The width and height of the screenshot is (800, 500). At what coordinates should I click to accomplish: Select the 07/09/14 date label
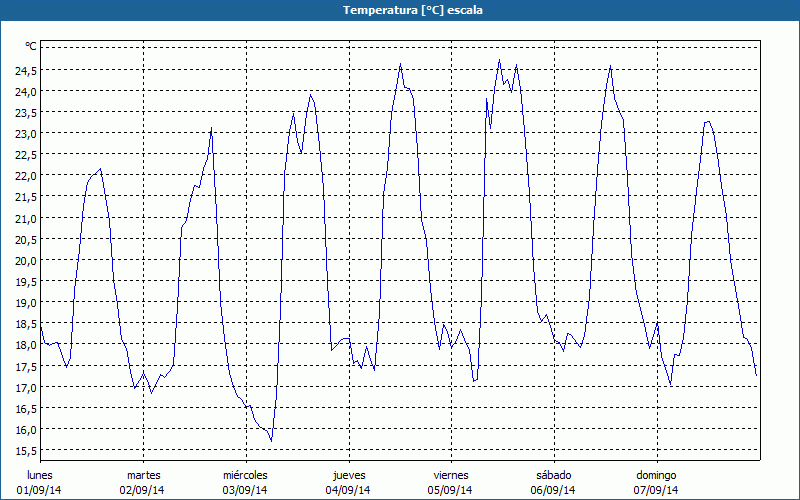pyautogui.click(x=656, y=490)
